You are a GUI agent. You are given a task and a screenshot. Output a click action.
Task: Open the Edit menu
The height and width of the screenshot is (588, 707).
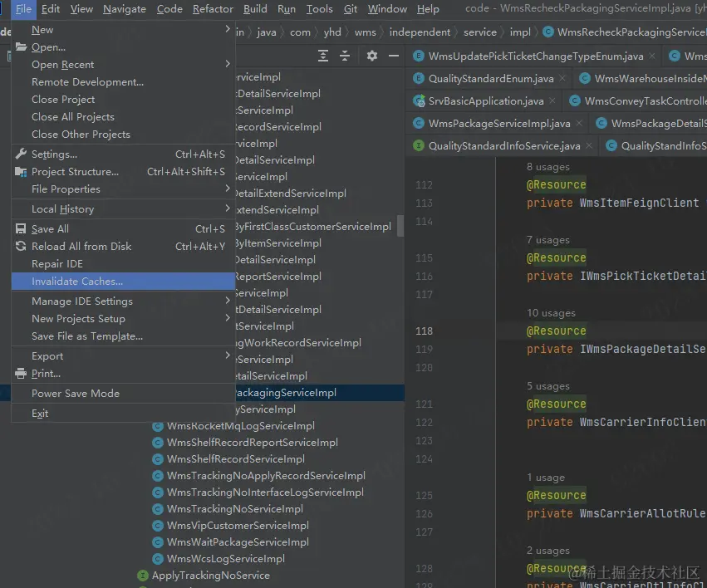point(51,9)
